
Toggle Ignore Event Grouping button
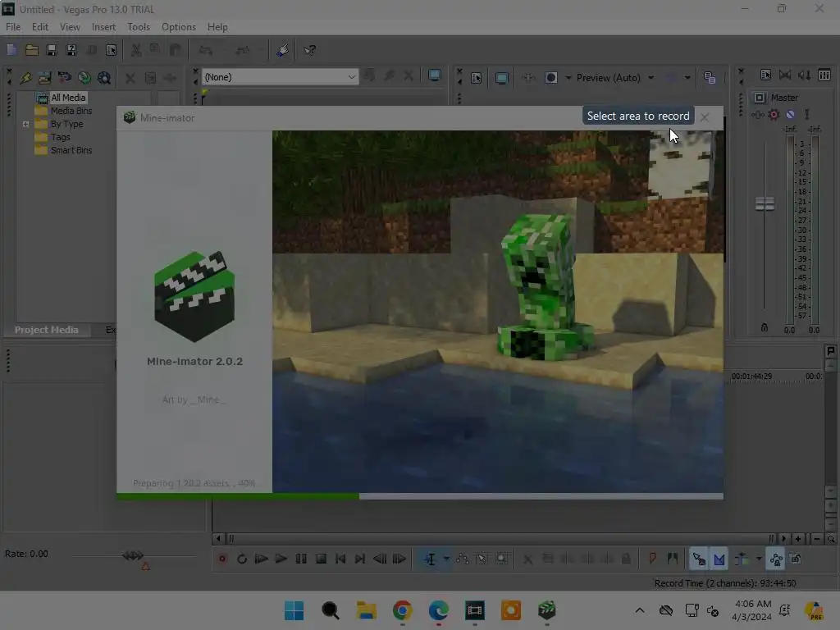coord(796,559)
